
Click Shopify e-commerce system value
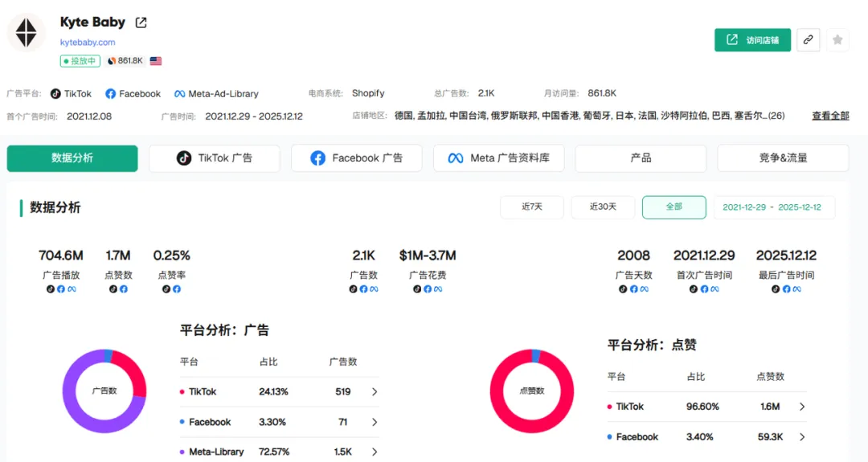pyautogui.click(x=368, y=93)
